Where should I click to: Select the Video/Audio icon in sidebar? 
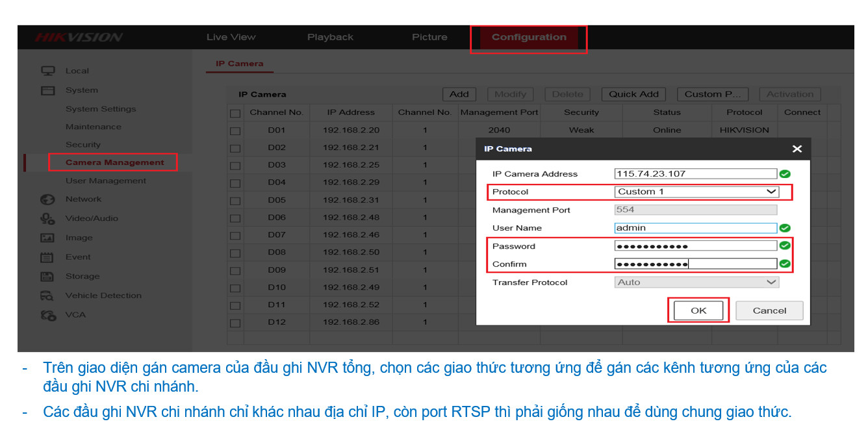point(48,219)
